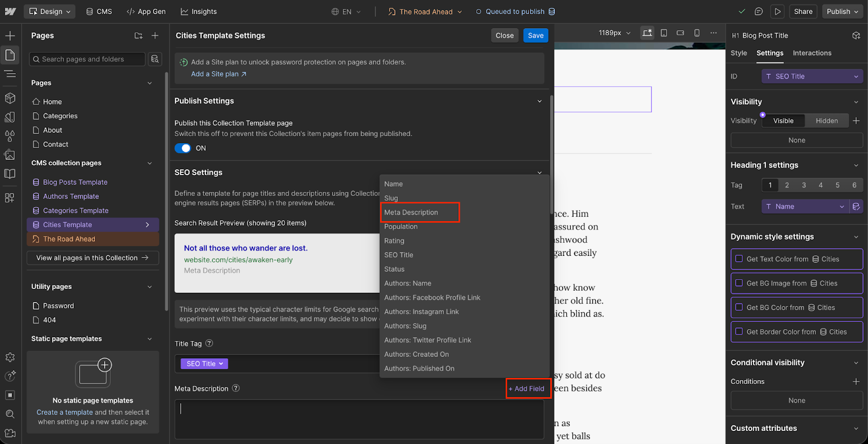Open the comments bubble icon
868x444 pixels.
(758, 11)
